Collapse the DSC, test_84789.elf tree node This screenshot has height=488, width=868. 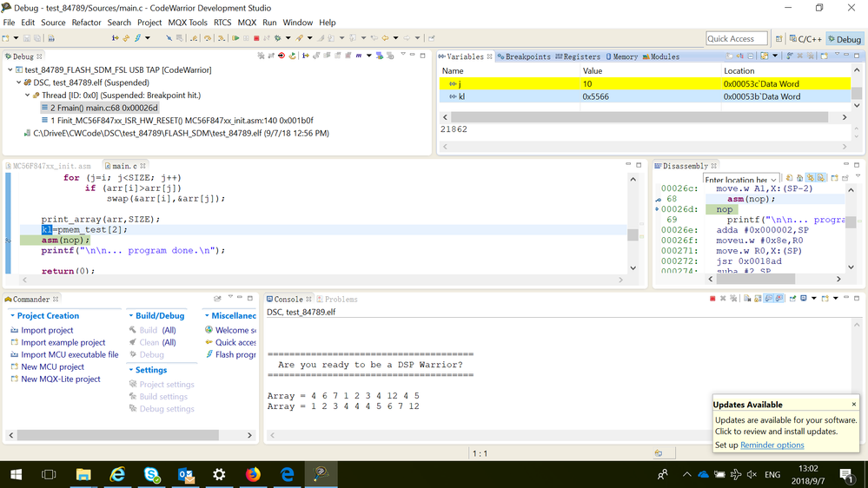pos(19,82)
